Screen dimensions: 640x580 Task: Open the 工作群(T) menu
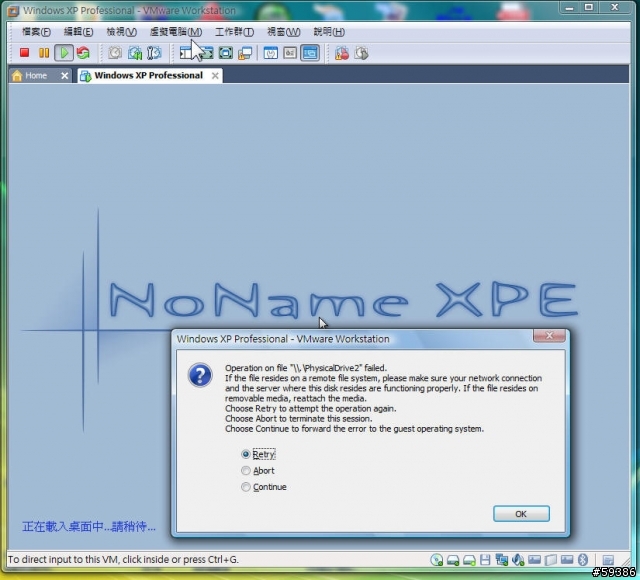[234, 32]
